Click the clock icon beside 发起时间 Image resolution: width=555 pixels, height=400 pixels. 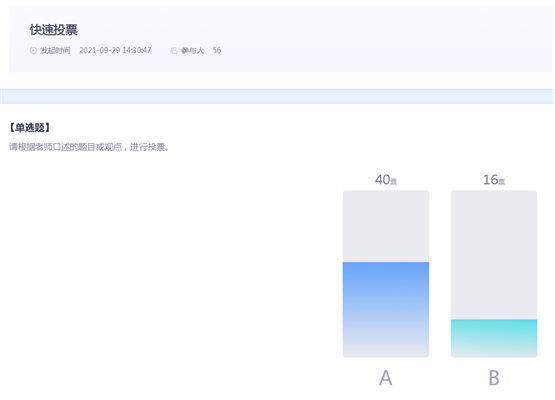point(33,51)
